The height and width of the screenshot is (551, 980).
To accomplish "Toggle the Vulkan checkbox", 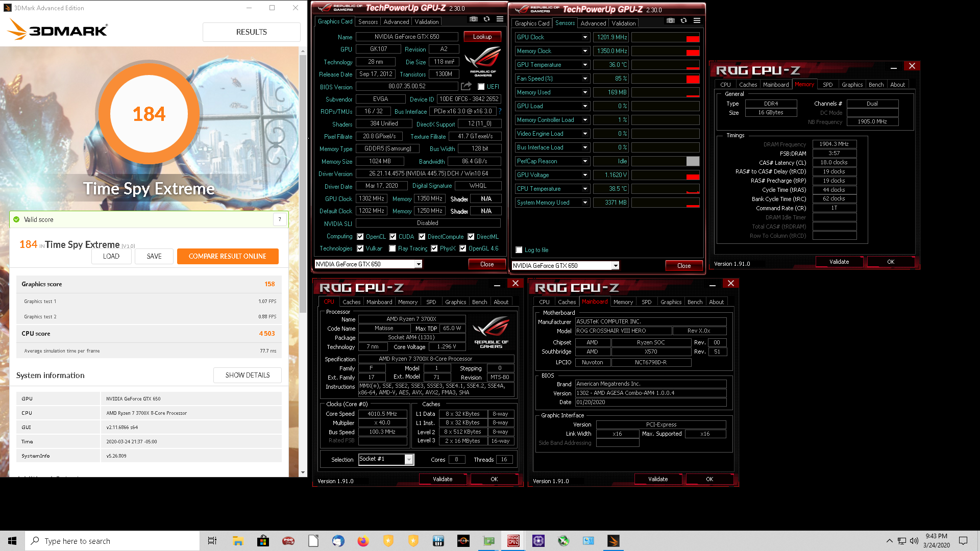I will 360,248.
